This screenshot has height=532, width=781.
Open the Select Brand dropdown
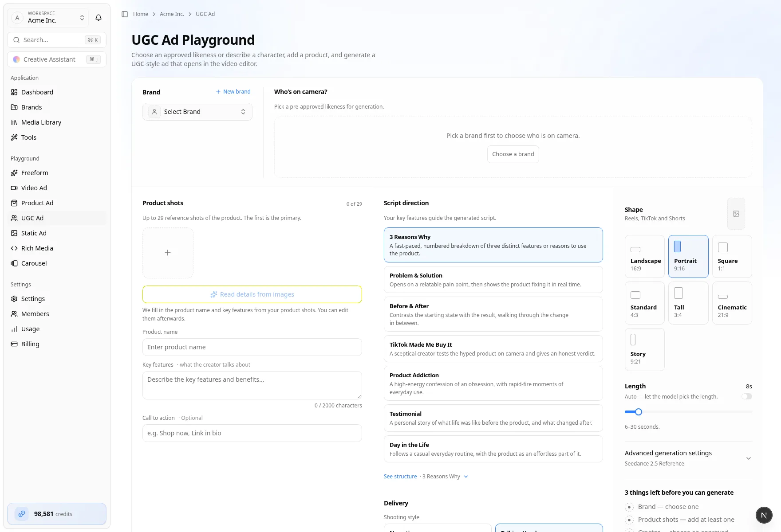coord(197,112)
